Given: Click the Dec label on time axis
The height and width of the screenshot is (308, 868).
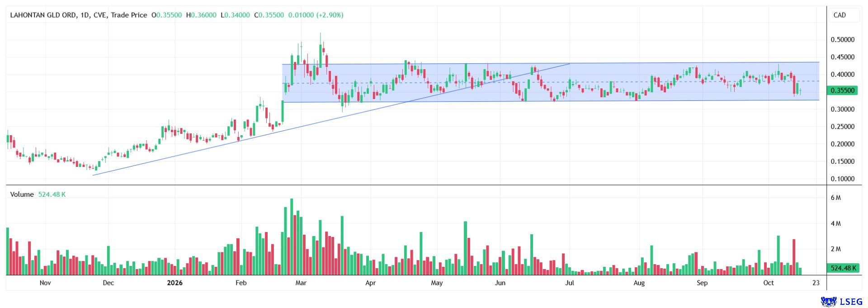Looking at the screenshot, I should point(108,283).
